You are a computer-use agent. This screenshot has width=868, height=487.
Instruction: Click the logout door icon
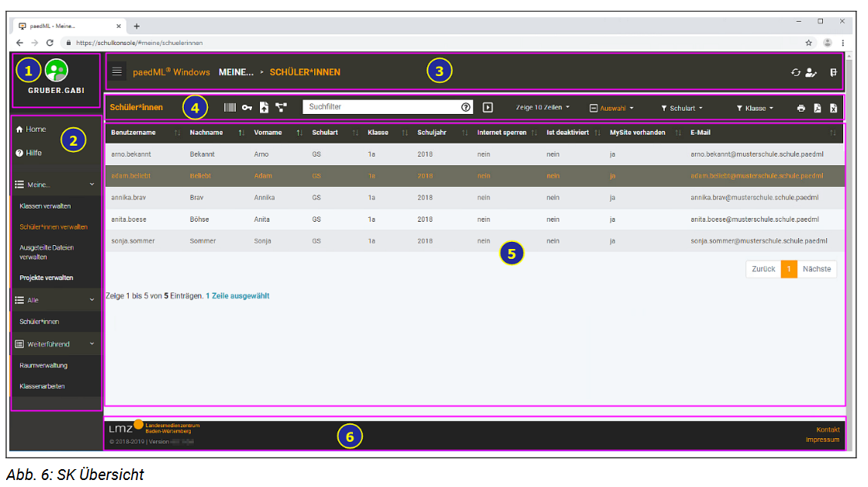[x=833, y=72]
